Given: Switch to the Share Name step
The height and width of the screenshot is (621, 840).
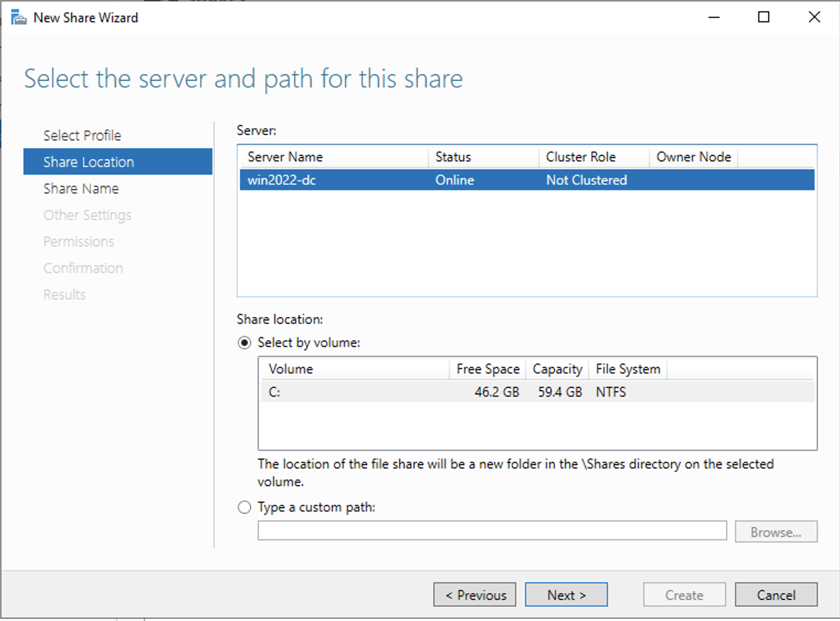Looking at the screenshot, I should tap(81, 188).
